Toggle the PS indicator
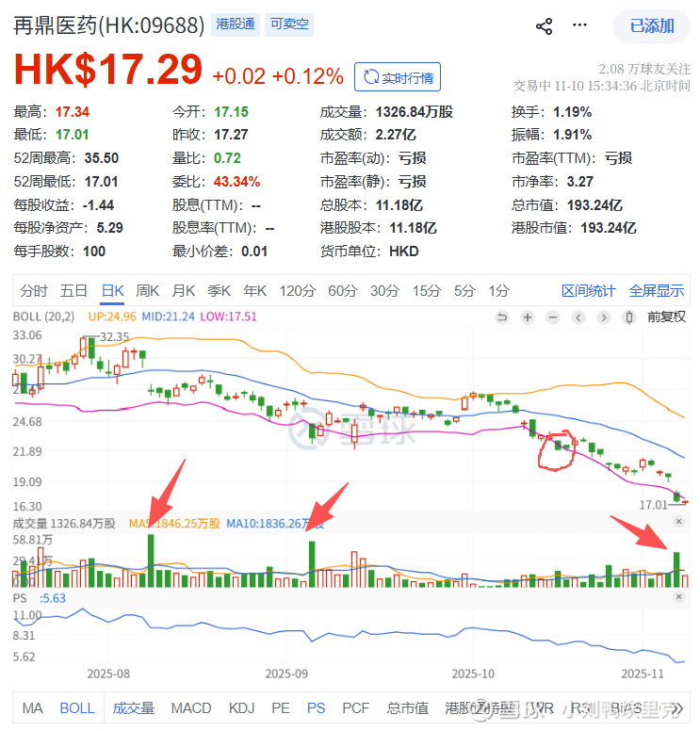Image resolution: width=700 pixels, height=731 pixels. click(x=316, y=708)
